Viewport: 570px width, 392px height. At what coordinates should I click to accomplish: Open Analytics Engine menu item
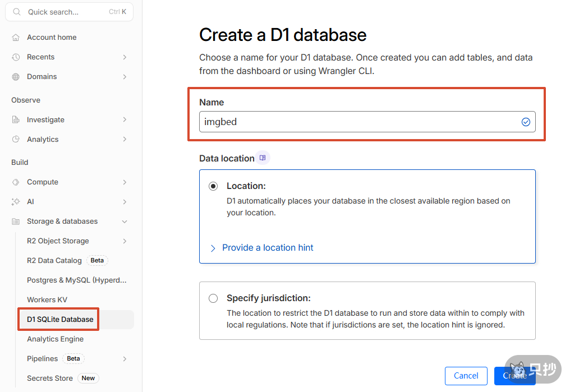55,339
